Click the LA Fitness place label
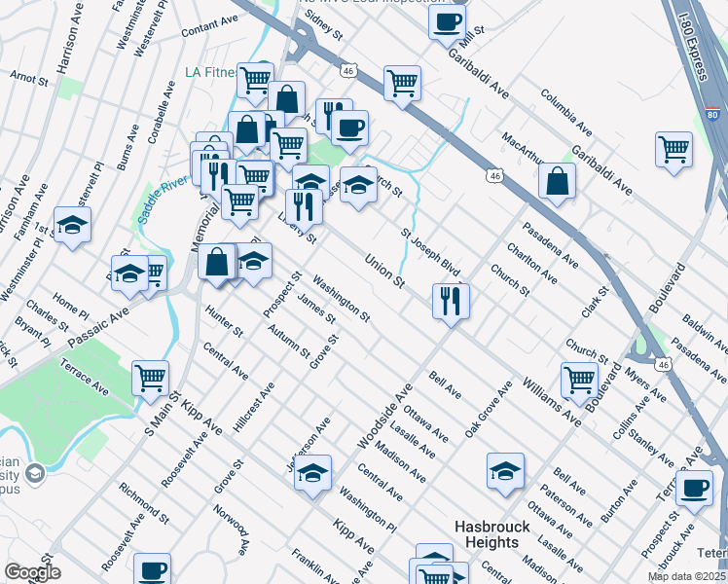Screen dimensions: 728x584 pos(211,72)
